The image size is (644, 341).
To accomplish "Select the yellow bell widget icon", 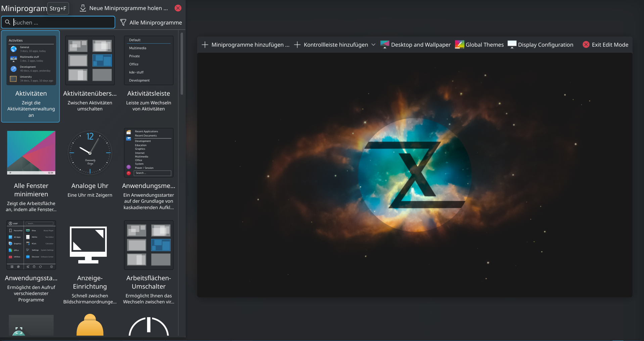I will pos(90,325).
